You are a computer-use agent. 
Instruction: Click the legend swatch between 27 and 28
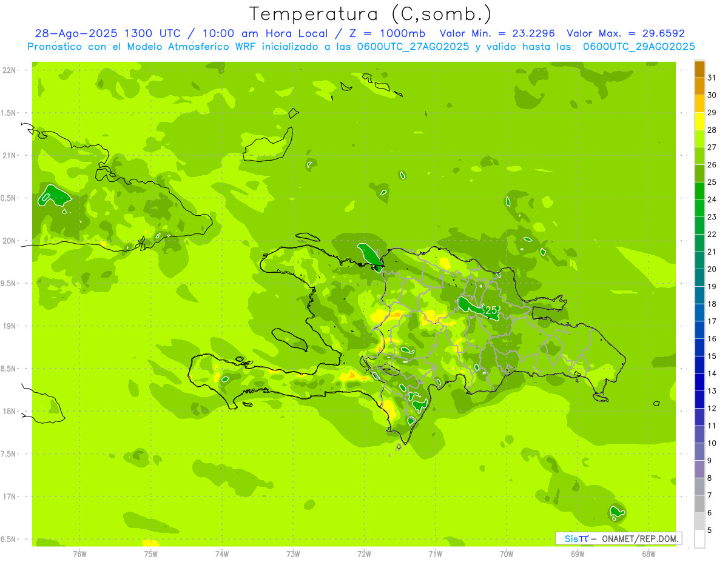click(699, 138)
